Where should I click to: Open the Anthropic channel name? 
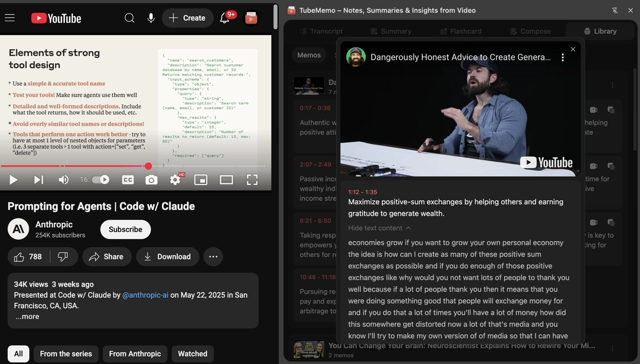click(54, 224)
